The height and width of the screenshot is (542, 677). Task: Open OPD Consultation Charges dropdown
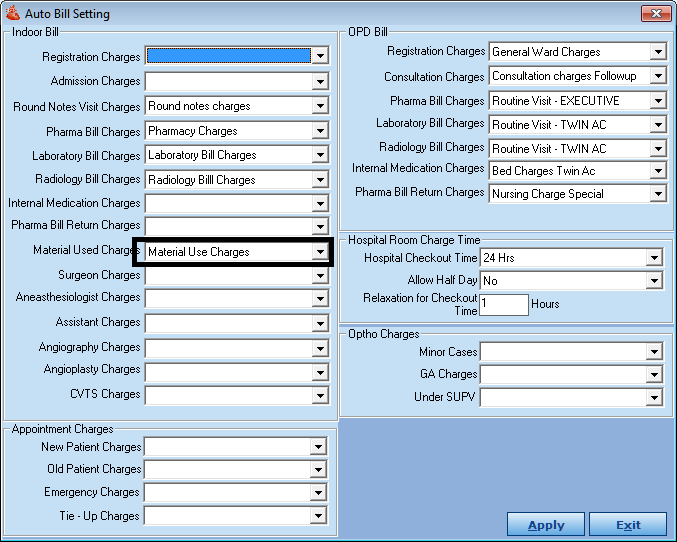[658, 76]
